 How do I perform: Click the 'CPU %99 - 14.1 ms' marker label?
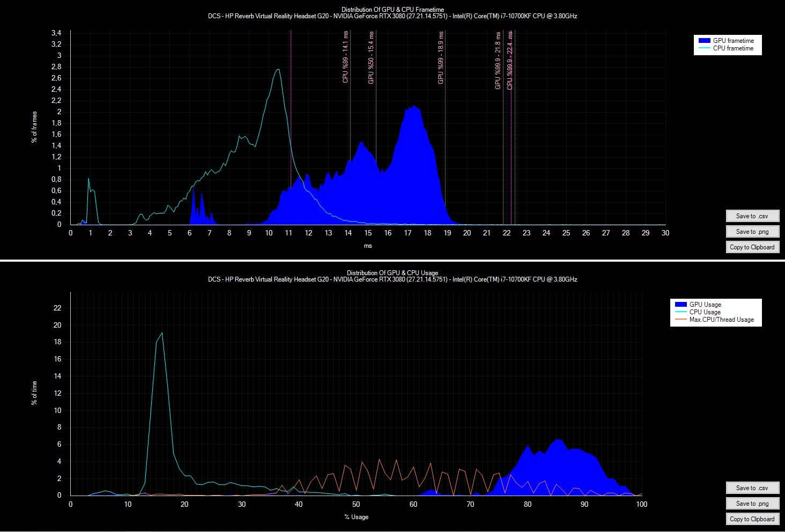[345, 56]
